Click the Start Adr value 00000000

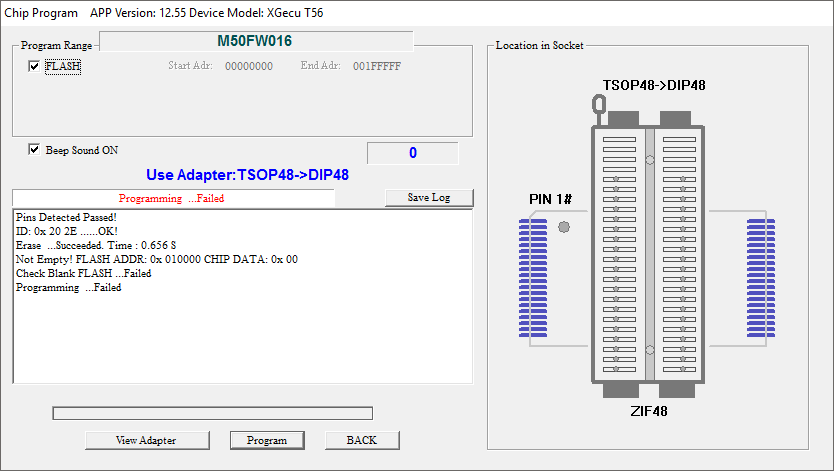coord(248,66)
